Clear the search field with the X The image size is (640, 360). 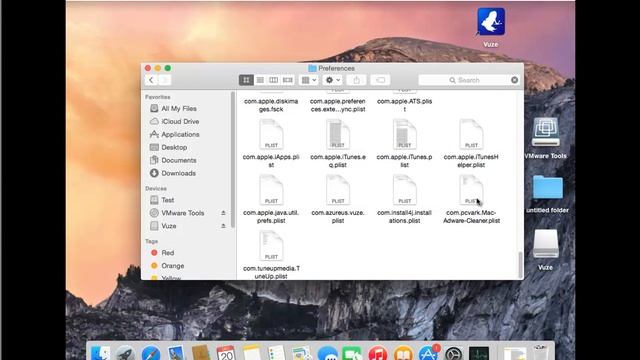point(515,80)
